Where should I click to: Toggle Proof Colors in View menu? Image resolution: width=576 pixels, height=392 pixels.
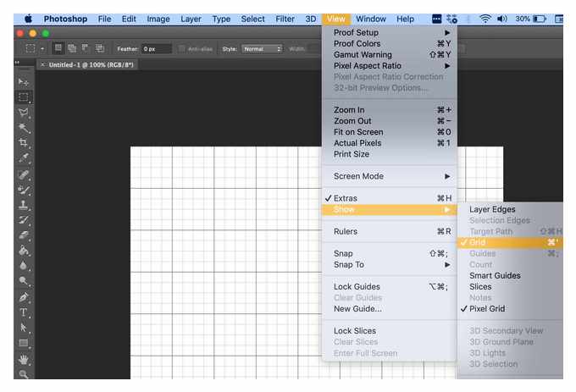click(390, 44)
